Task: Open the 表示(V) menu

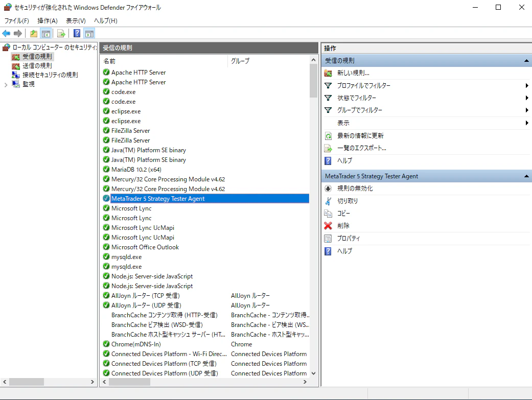Action: click(x=76, y=21)
